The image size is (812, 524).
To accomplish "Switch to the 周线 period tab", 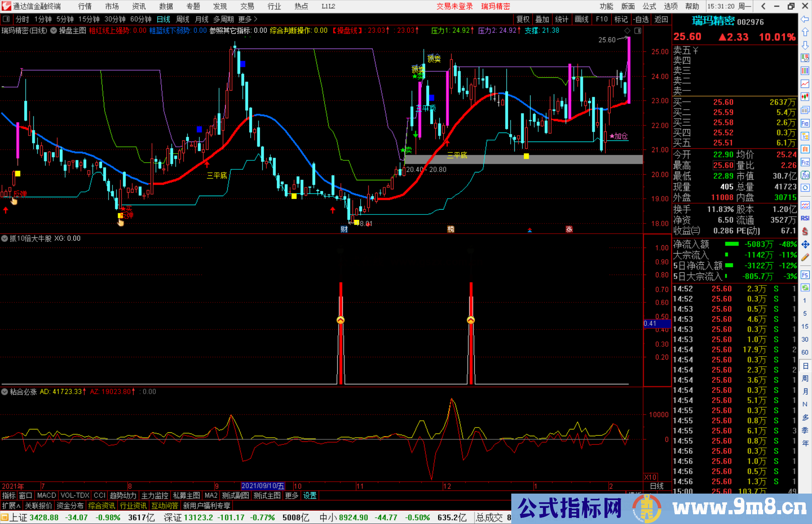I will (x=183, y=19).
